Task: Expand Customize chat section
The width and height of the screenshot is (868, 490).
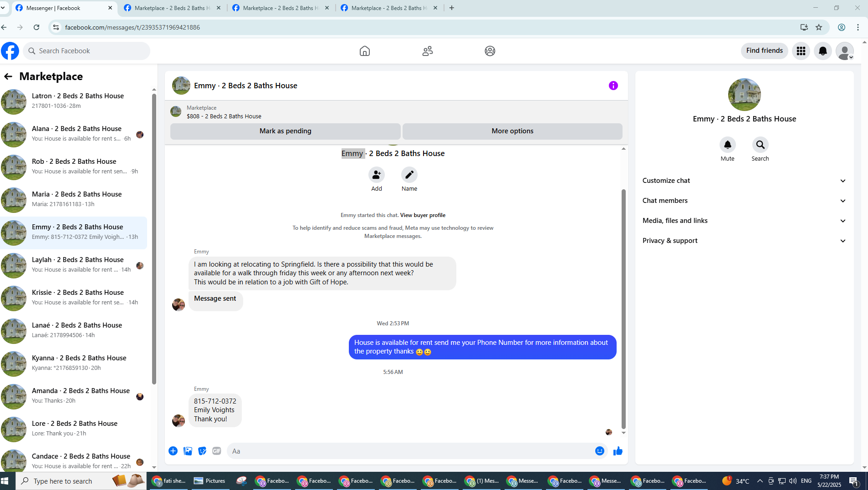Action: tap(744, 181)
